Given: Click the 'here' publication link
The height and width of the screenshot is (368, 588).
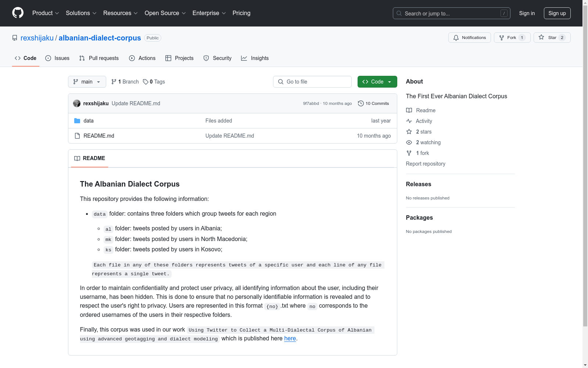Looking at the screenshot, I should coord(290,339).
